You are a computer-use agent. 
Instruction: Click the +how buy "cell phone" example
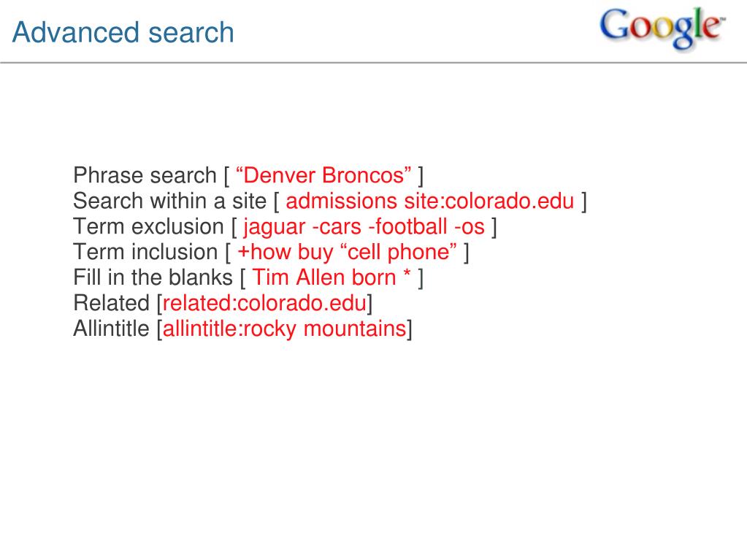tap(347, 253)
